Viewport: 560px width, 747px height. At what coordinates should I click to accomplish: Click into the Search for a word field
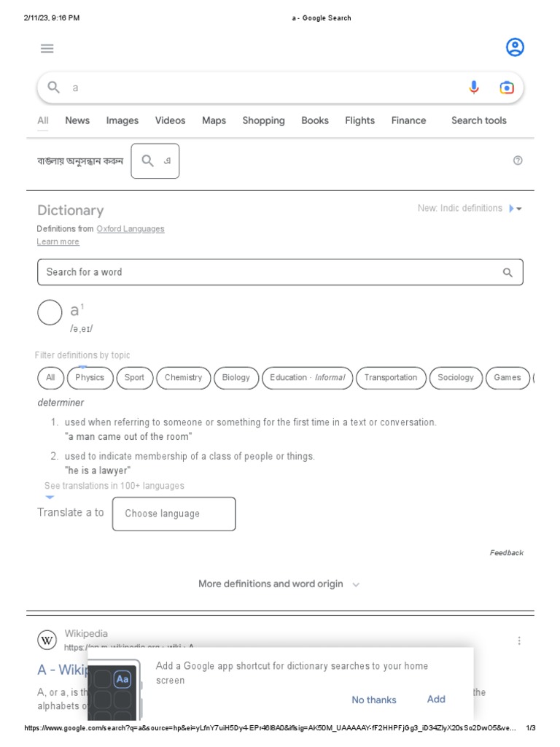tap(270, 272)
